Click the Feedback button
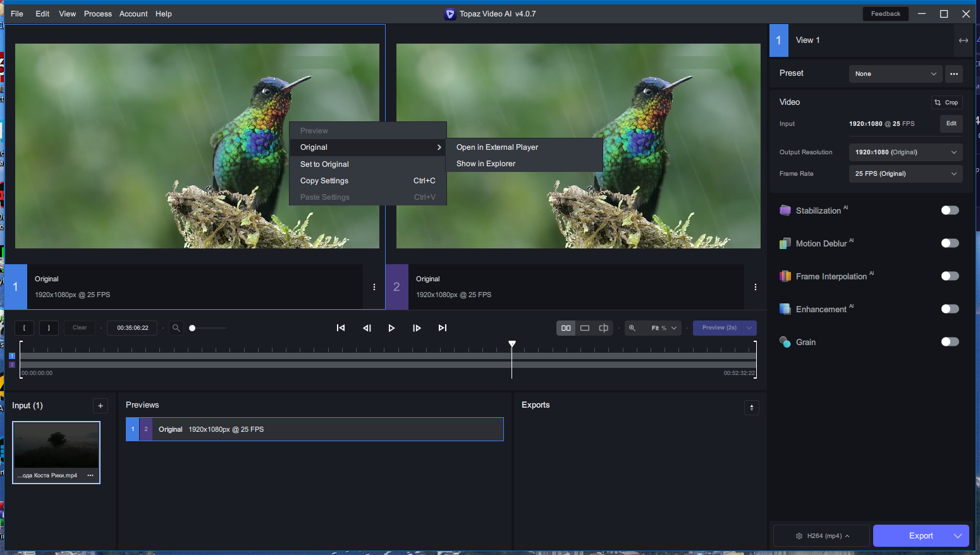Viewport: 980px width, 555px height. point(886,14)
